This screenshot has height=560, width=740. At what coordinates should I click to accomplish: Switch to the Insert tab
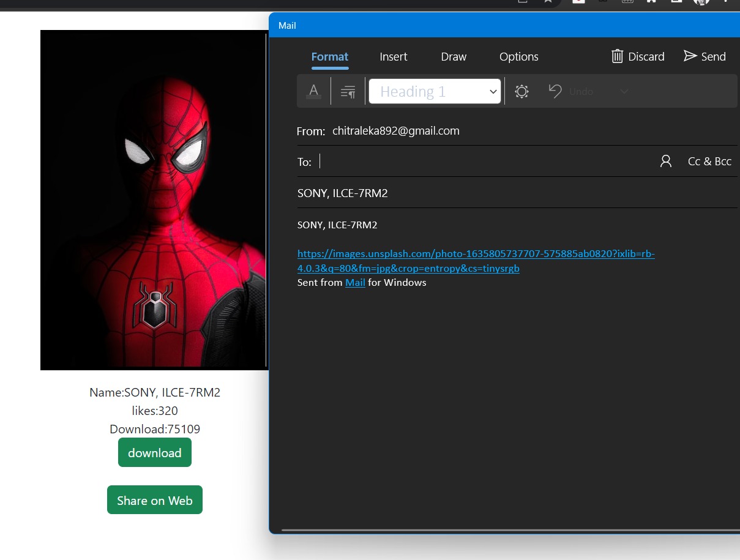pyautogui.click(x=394, y=57)
